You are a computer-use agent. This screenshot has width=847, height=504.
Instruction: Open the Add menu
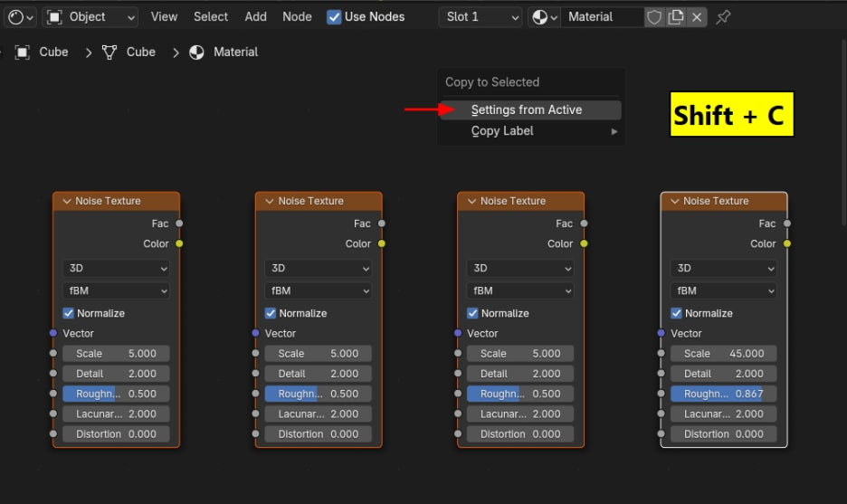(x=255, y=17)
